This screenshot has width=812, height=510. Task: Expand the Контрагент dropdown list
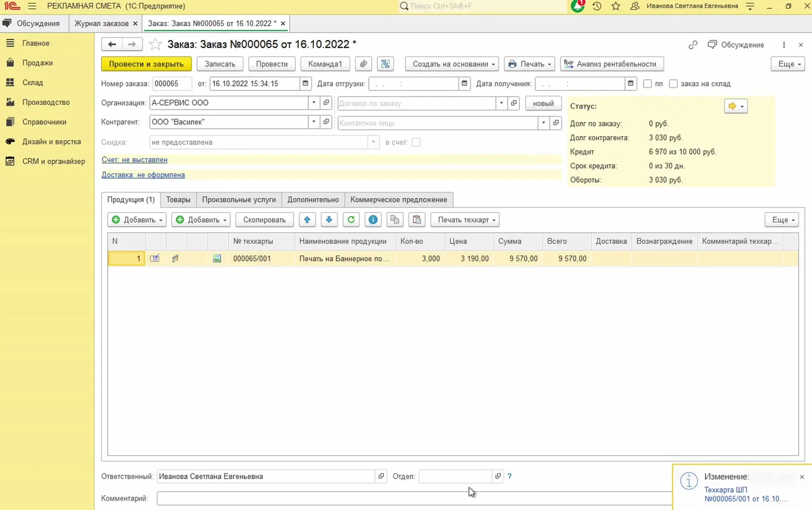click(314, 122)
